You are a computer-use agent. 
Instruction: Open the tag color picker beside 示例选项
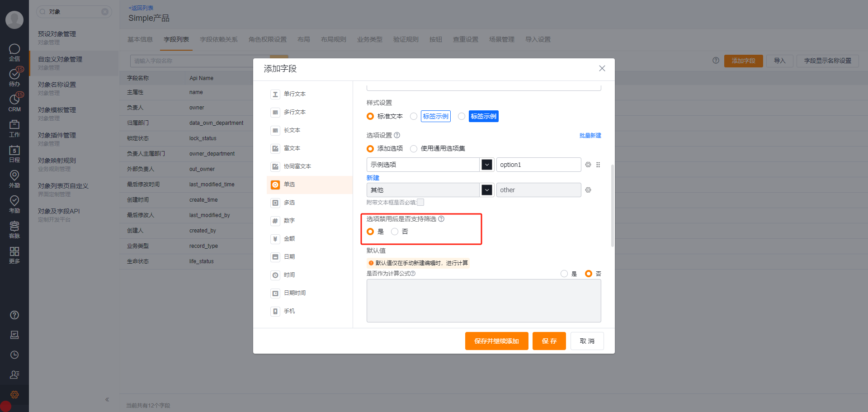[x=486, y=165]
